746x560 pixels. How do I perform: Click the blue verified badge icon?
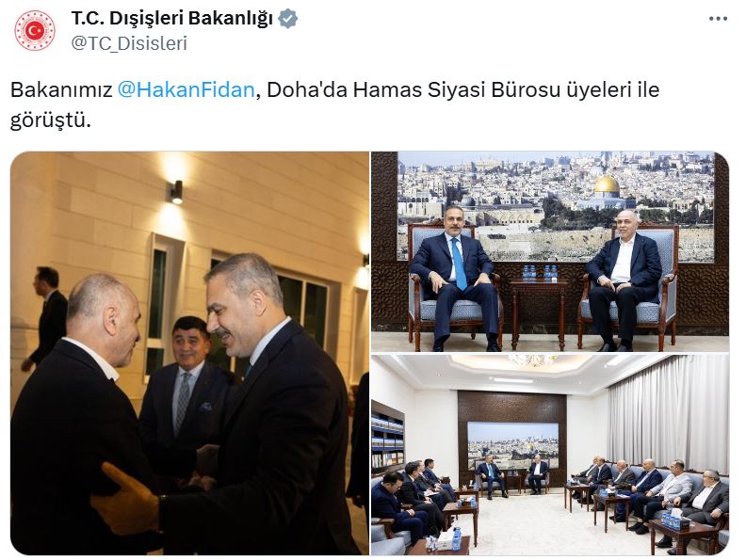point(288,19)
